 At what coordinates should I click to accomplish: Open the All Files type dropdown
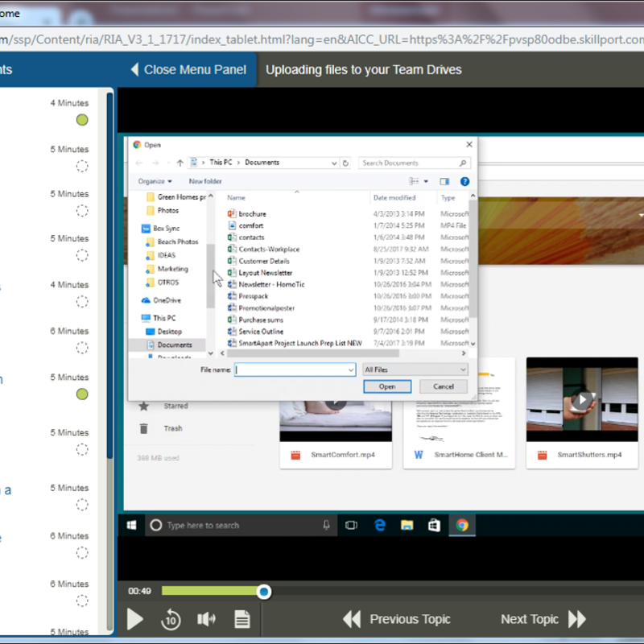pos(415,369)
